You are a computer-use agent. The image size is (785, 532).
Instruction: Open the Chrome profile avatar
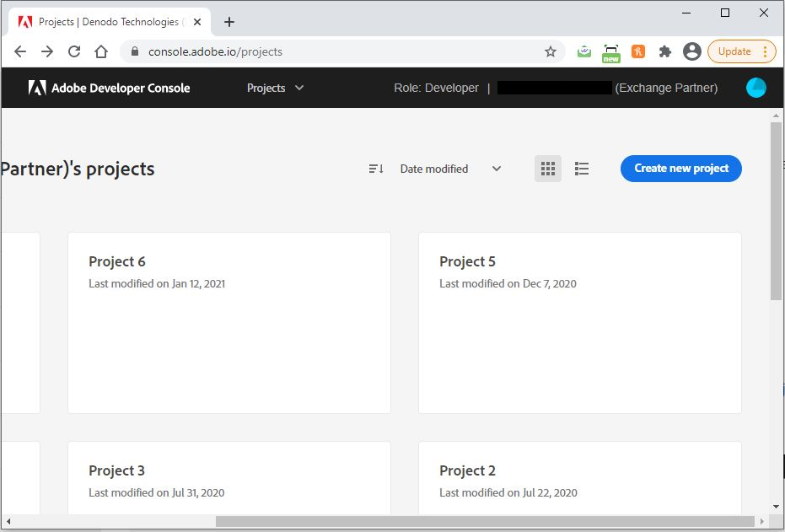coord(692,51)
